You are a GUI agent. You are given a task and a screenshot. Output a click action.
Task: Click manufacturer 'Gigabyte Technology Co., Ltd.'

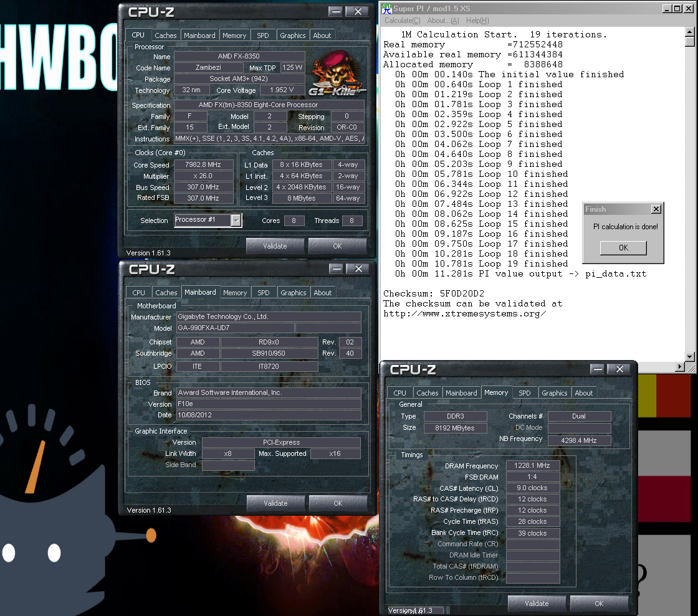click(269, 316)
